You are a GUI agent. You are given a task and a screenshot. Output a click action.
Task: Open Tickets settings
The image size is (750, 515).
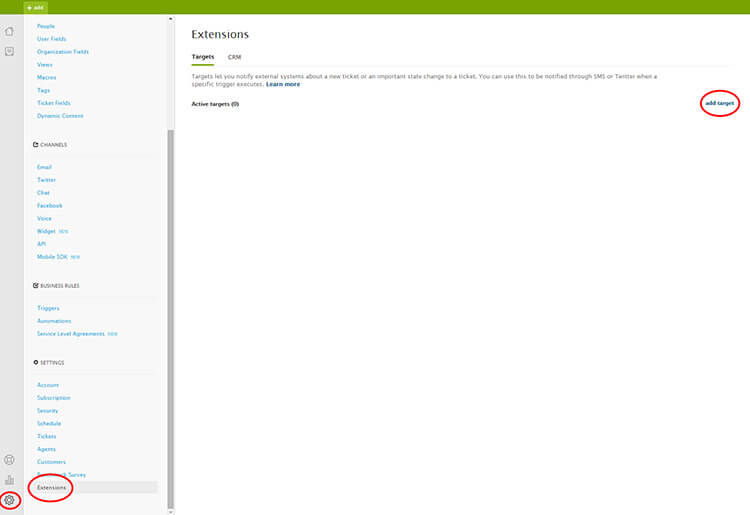pyautogui.click(x=46, y=436)
